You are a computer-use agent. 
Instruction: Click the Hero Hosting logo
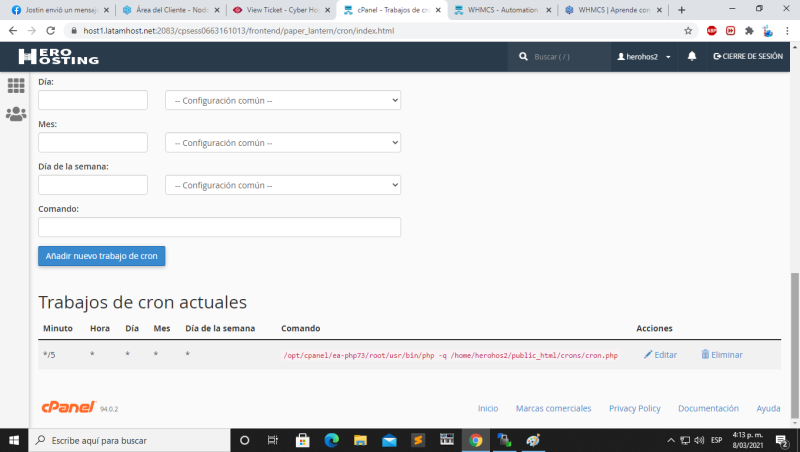point(58,57)
